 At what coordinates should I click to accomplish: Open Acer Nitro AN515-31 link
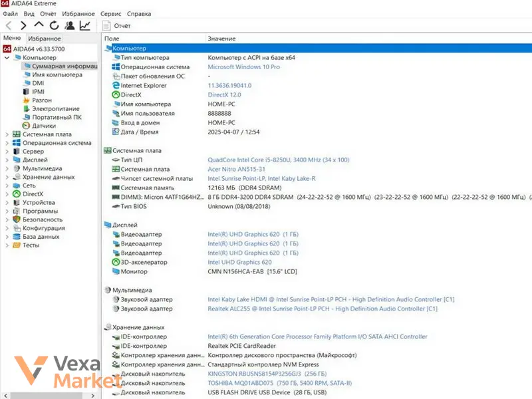click(237, 169)
